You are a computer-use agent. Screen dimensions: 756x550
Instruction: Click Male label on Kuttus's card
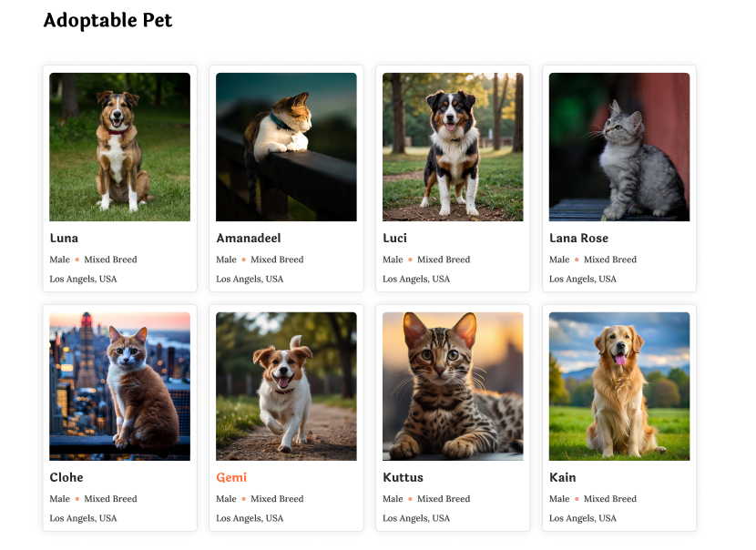tap(393, 499)
